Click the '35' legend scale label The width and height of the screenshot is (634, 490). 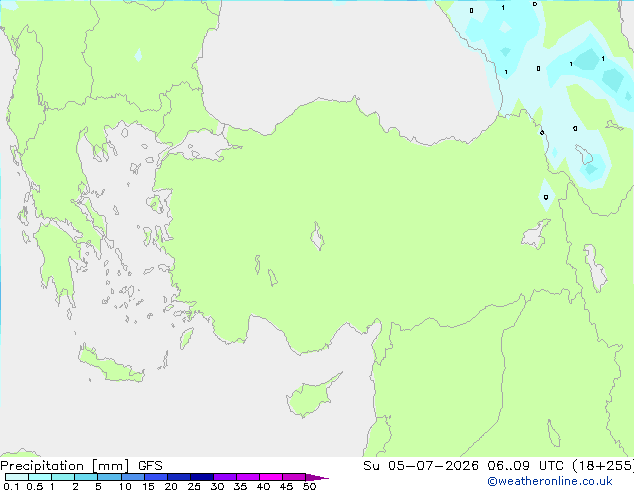pos(240,486)
